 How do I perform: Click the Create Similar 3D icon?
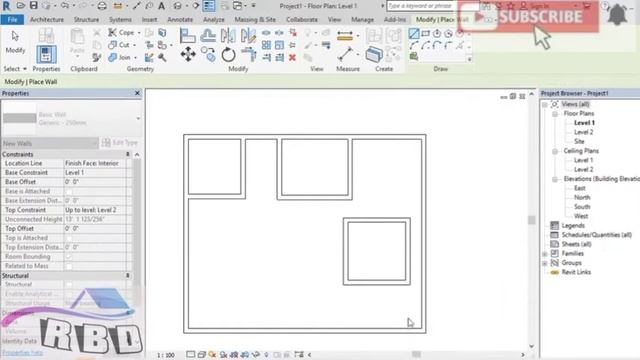click(374, 54)
